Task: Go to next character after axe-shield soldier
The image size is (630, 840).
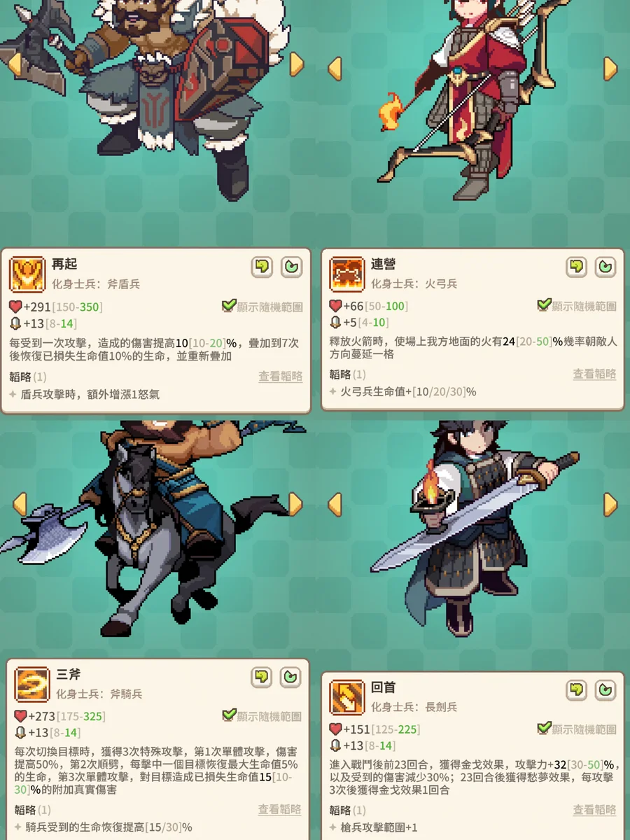Action: (x=297, y=64)
